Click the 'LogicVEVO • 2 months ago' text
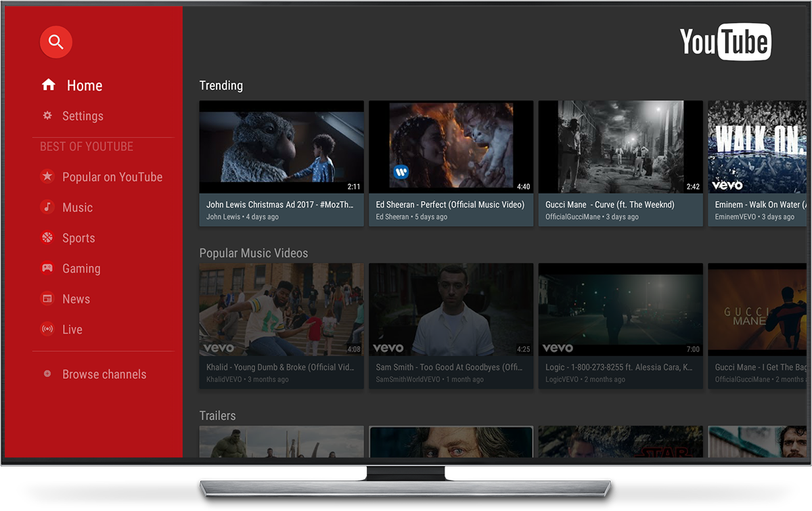812x511 pixels. pos(585,380)
